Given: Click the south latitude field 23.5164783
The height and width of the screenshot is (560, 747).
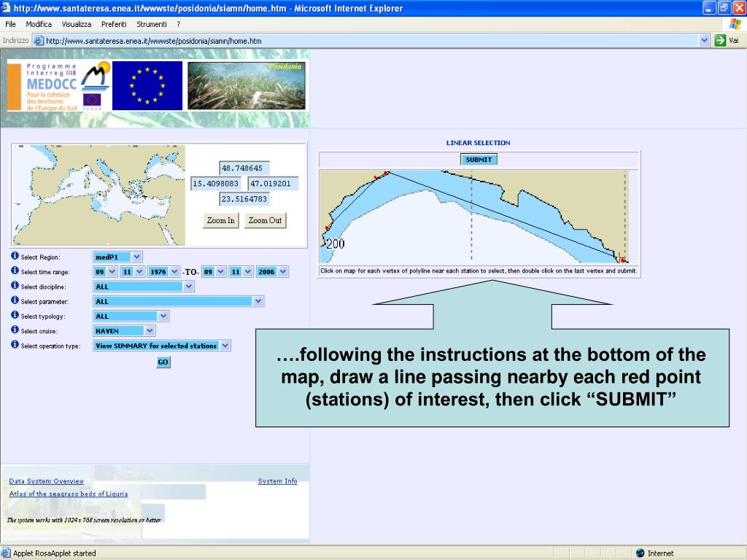Looking at the screenshot, I should 244,199.
